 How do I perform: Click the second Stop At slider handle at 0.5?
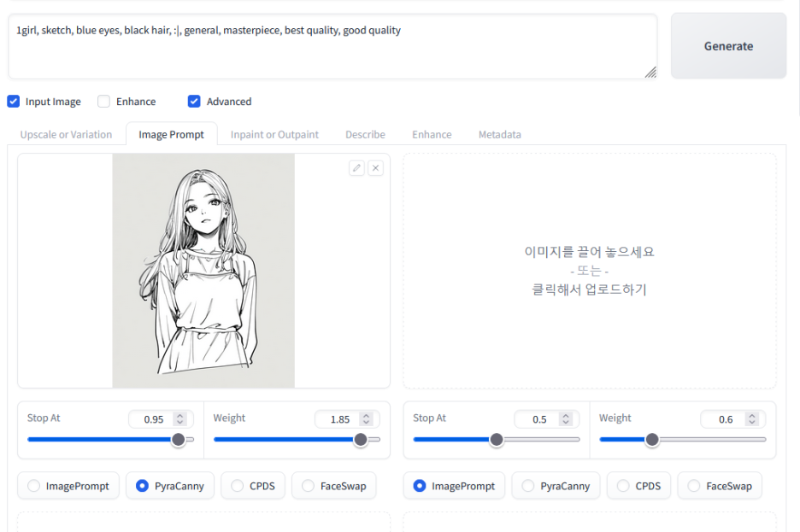click(x=497, y=439)
